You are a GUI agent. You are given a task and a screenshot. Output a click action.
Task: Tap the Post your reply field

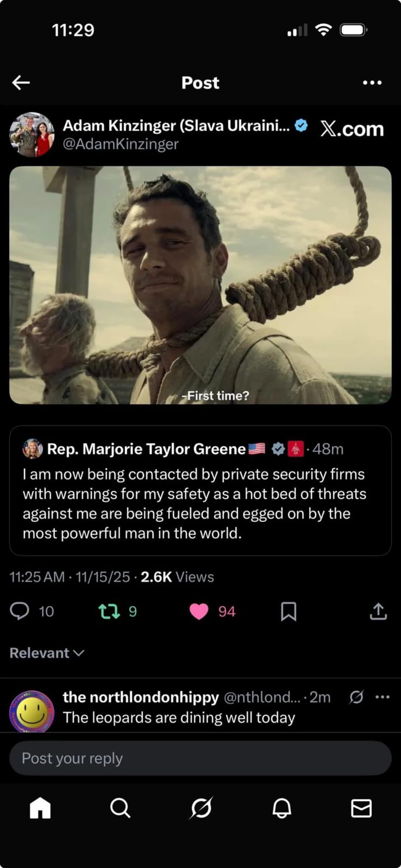(200, 758)
